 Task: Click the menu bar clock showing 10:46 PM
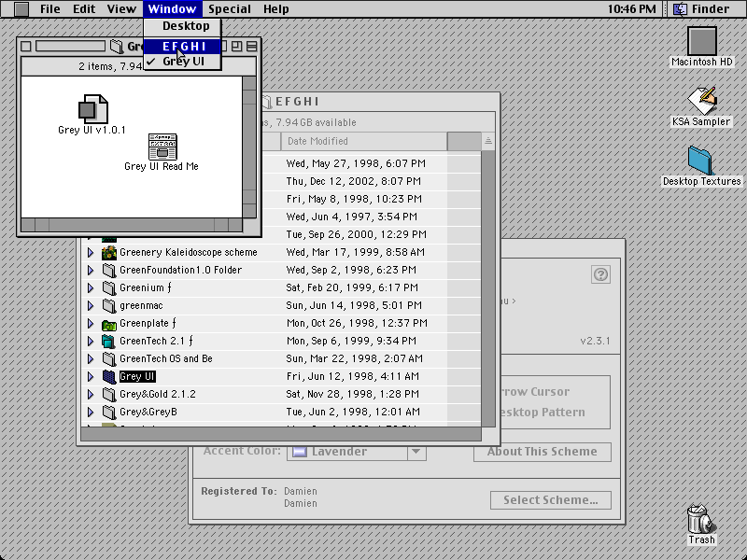[x=632, y=8]
